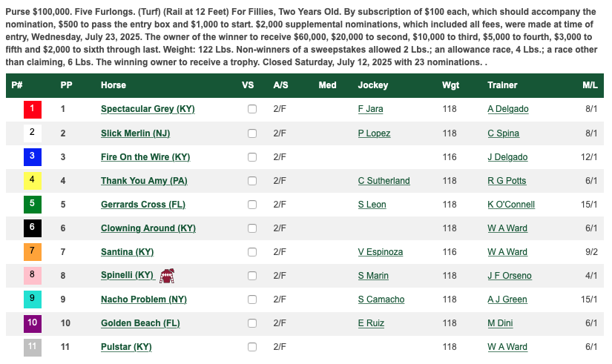Screen dimensions: 612x364
Task: Click the purple number 10 program badge
Action: click(33, 324)
